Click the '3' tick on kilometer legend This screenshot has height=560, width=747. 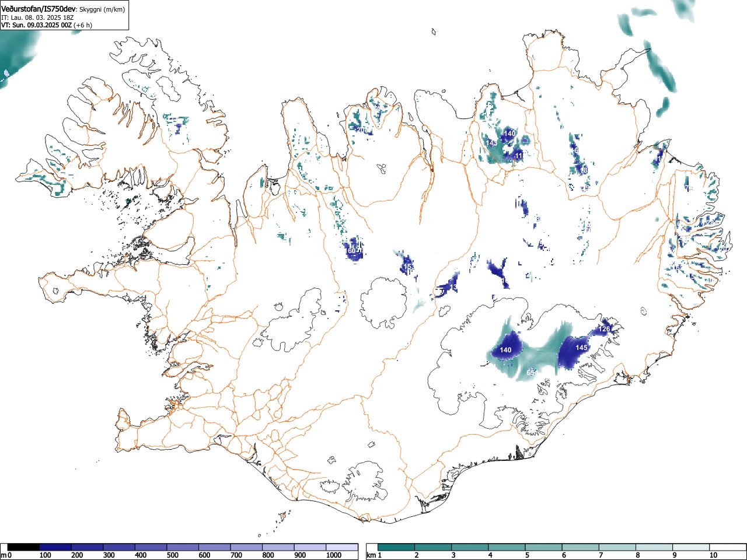point(453,555)
